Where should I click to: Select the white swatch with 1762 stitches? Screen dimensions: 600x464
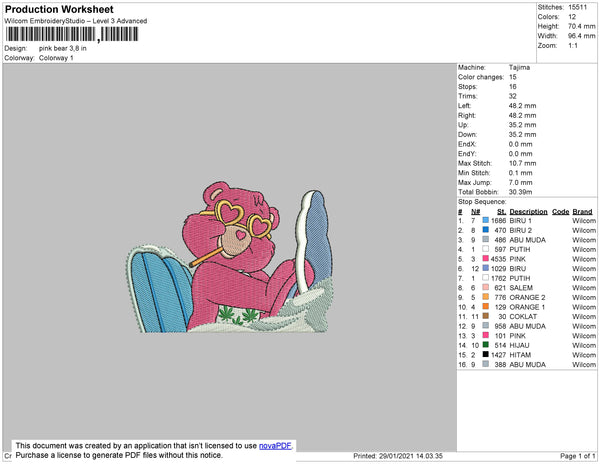(486, 278)
